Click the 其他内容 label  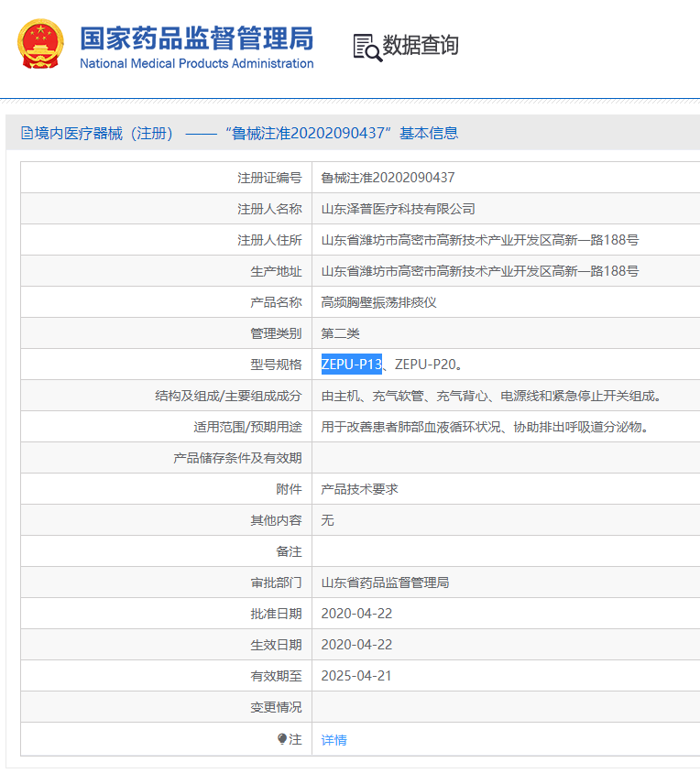pos(276,520)
